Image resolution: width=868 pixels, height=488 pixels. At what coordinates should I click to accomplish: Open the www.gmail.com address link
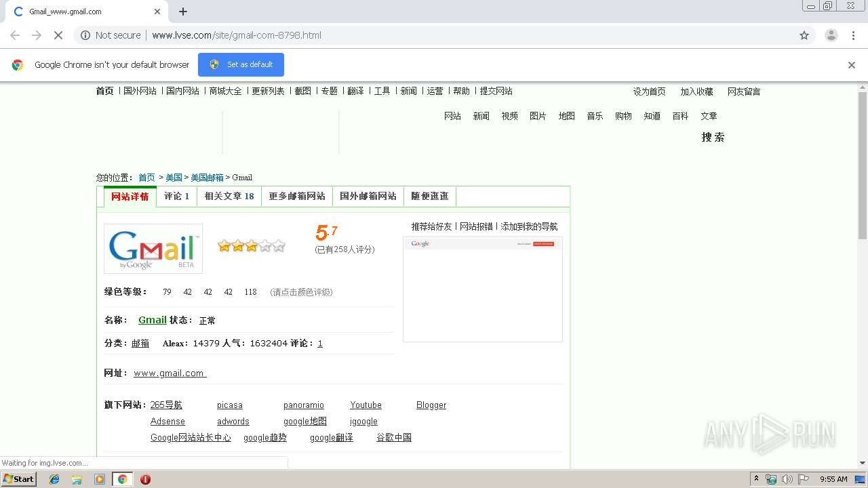170,373
